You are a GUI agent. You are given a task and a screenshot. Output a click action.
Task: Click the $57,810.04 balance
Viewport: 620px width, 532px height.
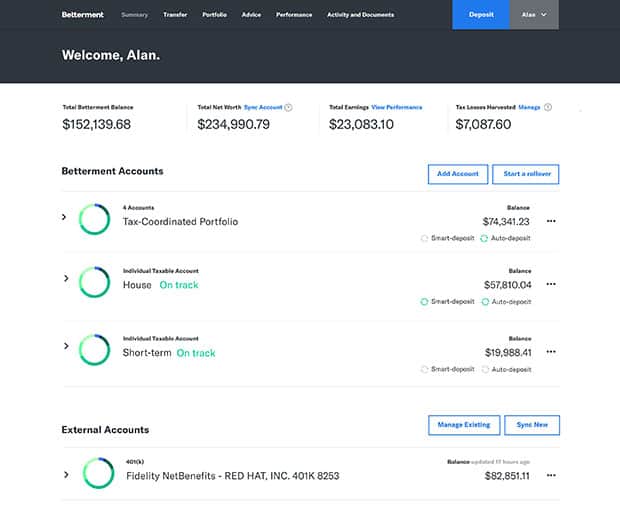(x=507, y=285)
